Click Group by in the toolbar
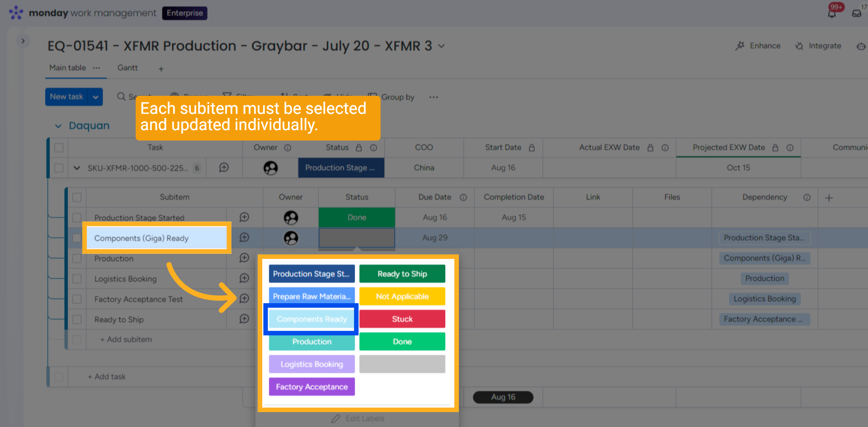 (x=392, y=97)
